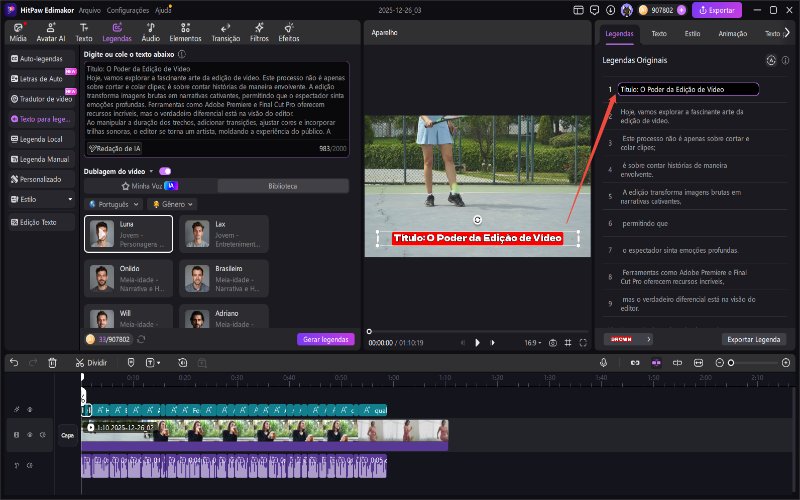The height and width of the screenshot is (500, 800).
Task: Open the Português language dropdown
Action: point(113,204)
